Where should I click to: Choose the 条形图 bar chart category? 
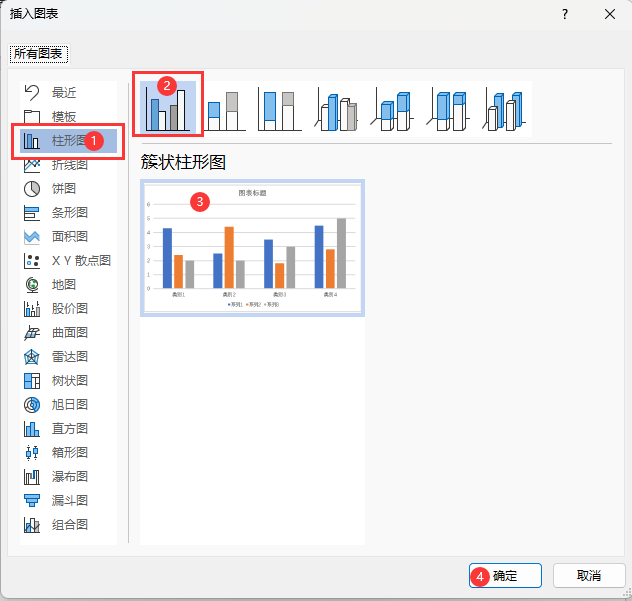point(69,213)
